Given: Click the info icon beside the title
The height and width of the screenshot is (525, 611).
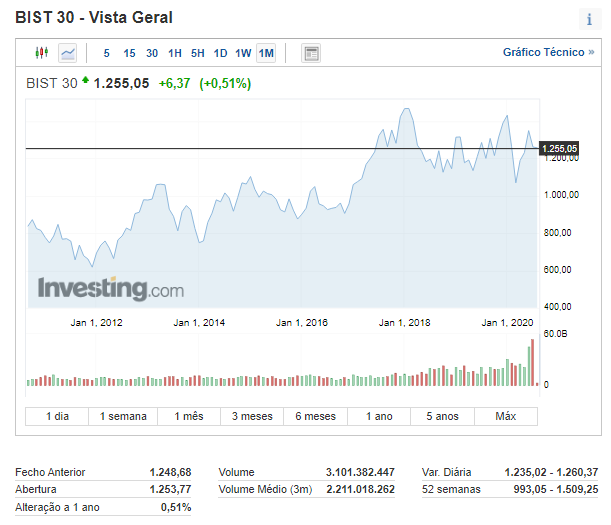Looking at the screenshot, I should (588, 19).
